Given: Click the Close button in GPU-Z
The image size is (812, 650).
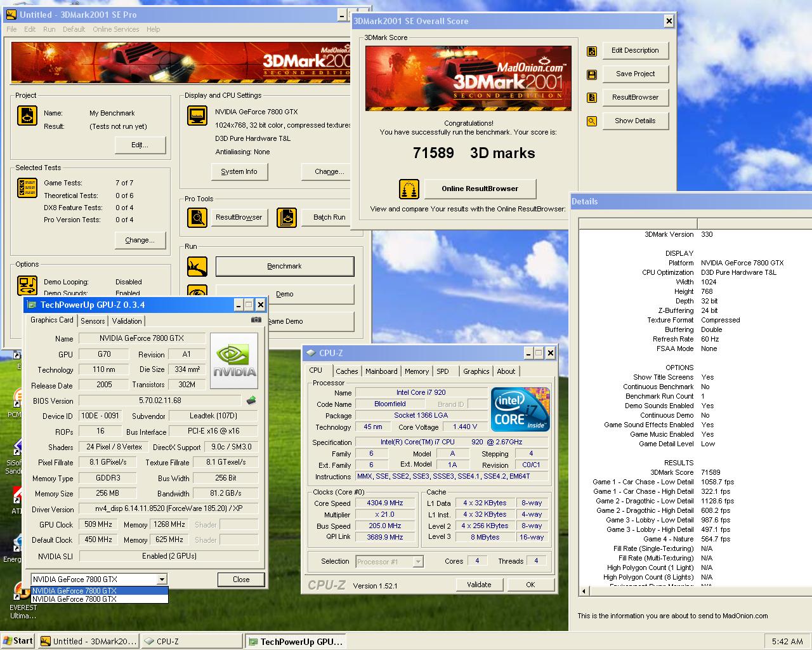Looking at the screenshot, I should click(241, 580).
